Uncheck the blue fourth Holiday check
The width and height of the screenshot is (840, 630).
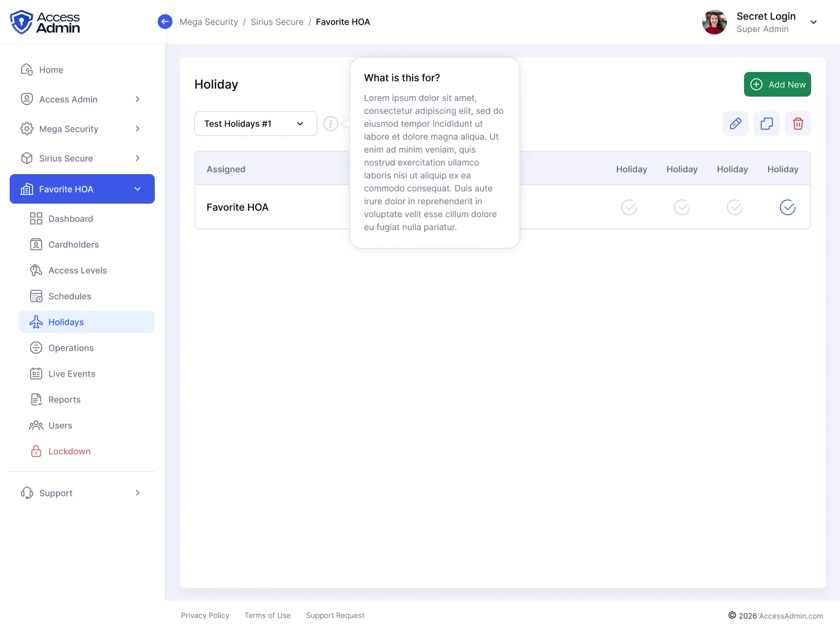click(788, 207)
